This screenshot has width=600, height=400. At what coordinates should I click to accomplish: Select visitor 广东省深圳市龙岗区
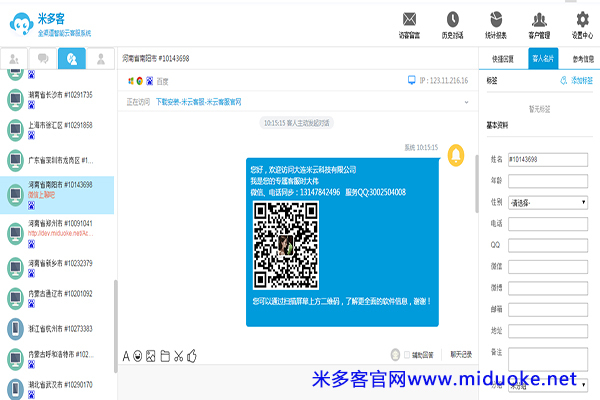(x=57, y=160)
